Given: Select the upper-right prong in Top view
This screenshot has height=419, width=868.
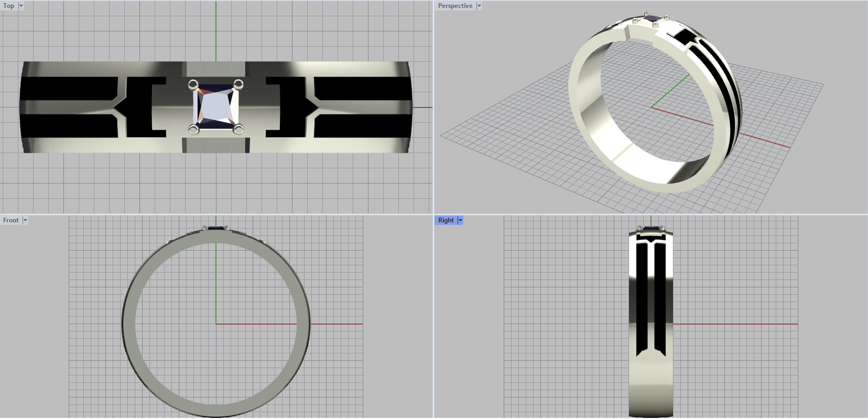Looking at the screenshot, I should [x=238, y=84].
